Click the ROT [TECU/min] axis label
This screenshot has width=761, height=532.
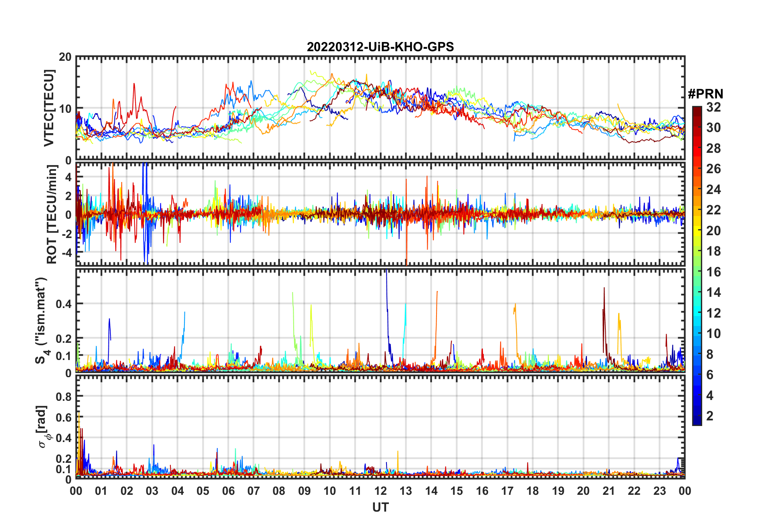(x=52, y=214)
